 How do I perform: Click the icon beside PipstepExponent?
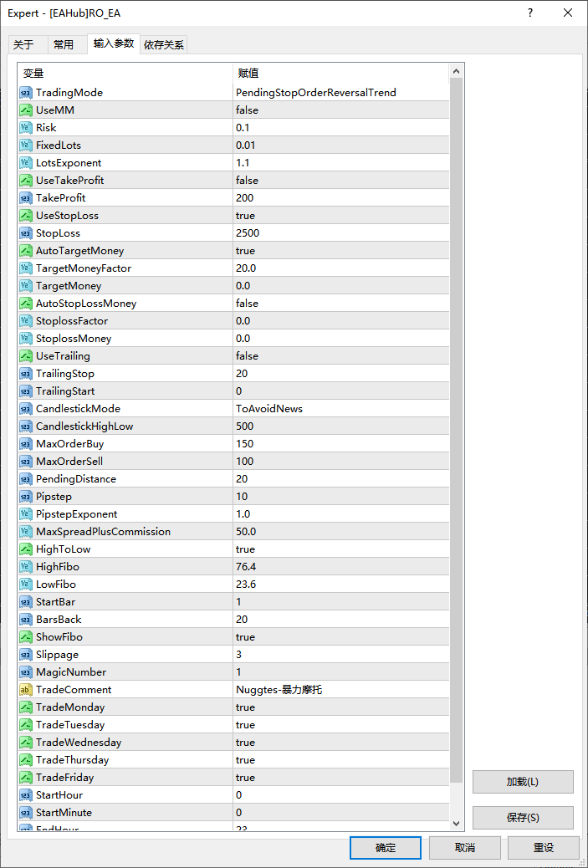coord(26,514)
